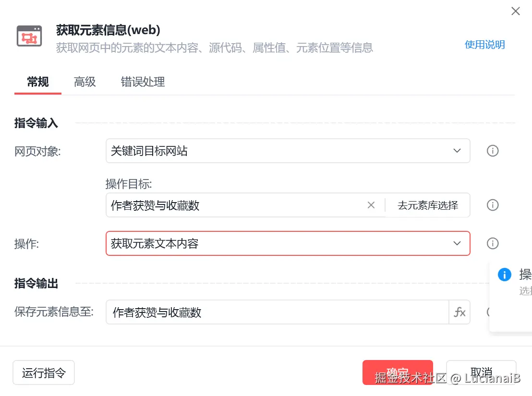Viewport: 532px width, 396px height.
Task: Switch to the 高级 tab
Action: point(85,82)
